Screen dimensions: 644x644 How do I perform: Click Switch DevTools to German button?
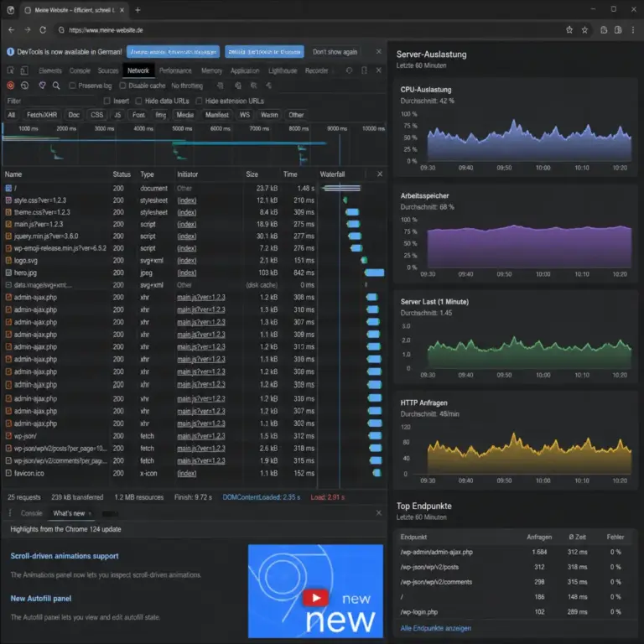point(264,52)
